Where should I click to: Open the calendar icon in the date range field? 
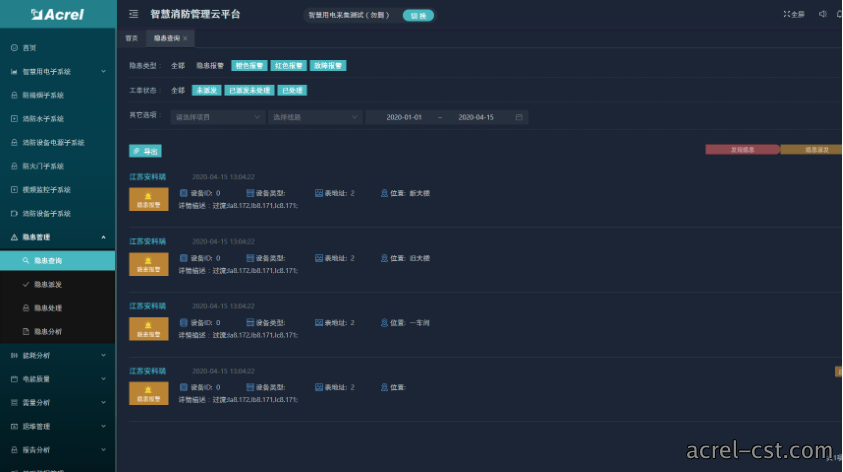pos(519,117)
